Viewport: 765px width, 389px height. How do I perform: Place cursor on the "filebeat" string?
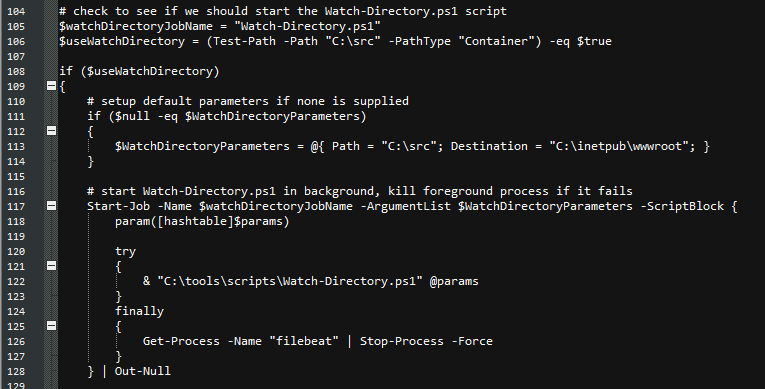pos(304,341)
